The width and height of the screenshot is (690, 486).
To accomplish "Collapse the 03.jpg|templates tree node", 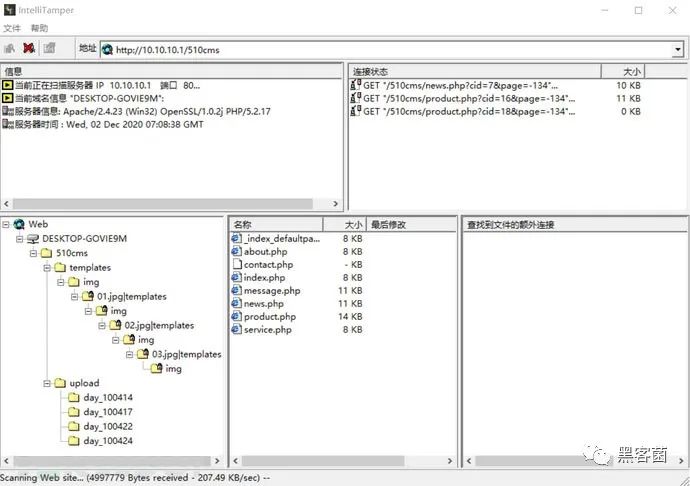I will [x=129, y=354].
